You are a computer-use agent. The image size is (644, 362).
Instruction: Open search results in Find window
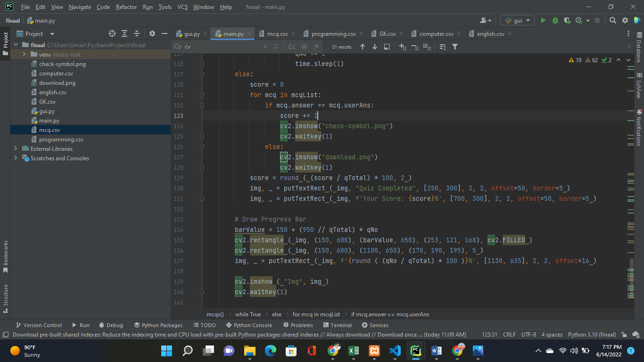coord(387,47)
